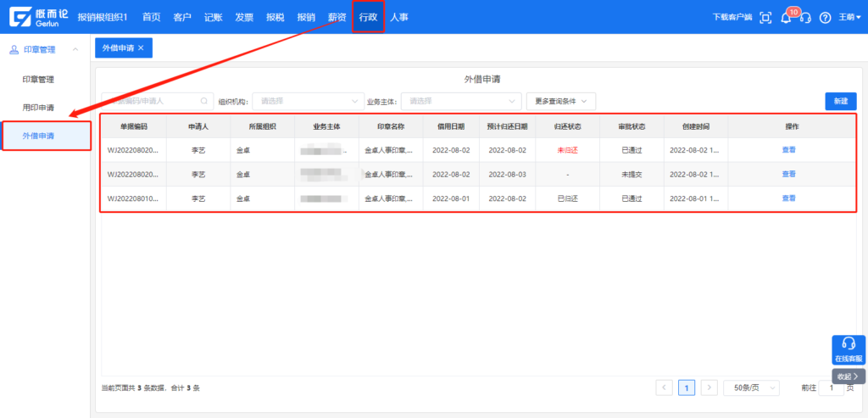The image size is (868, 418).
Task: Click the 已归还 status cell
Action: click(567, 198)
